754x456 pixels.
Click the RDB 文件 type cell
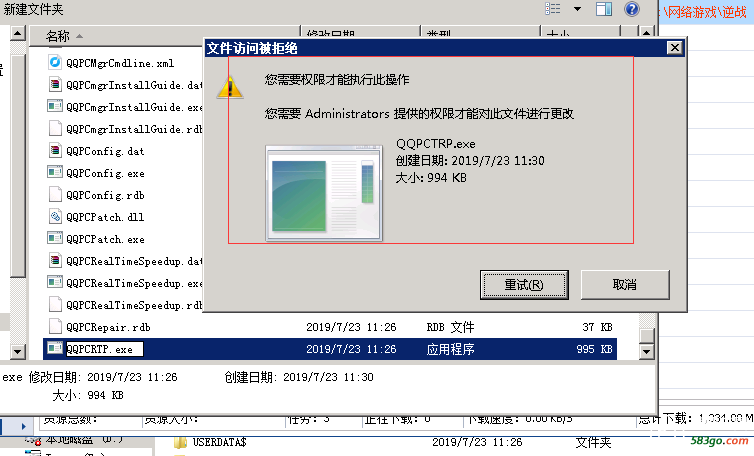click(x=450, y=327)
